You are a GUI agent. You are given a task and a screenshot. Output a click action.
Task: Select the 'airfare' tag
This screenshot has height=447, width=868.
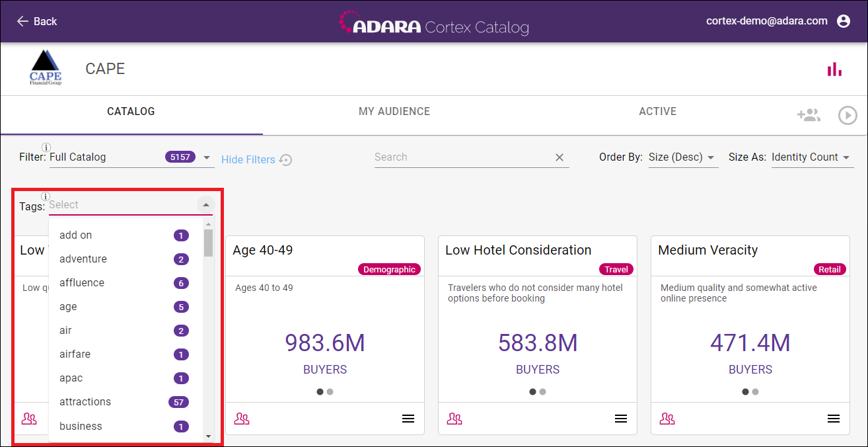coord(126,354)
